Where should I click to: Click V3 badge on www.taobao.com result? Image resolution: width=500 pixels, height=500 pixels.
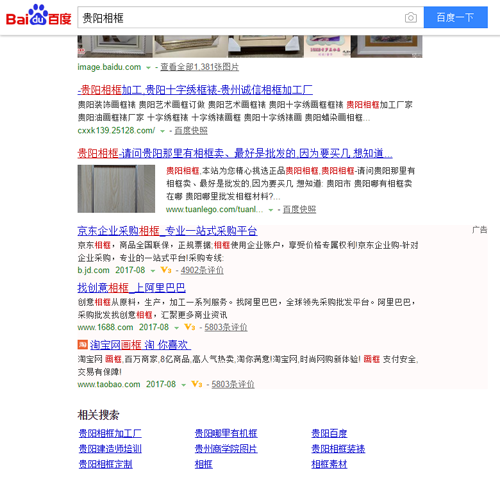point(196,384)
